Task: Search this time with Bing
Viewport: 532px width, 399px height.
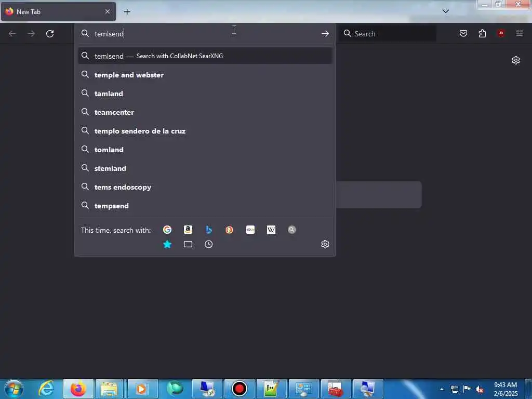Action: click(209, 230)
